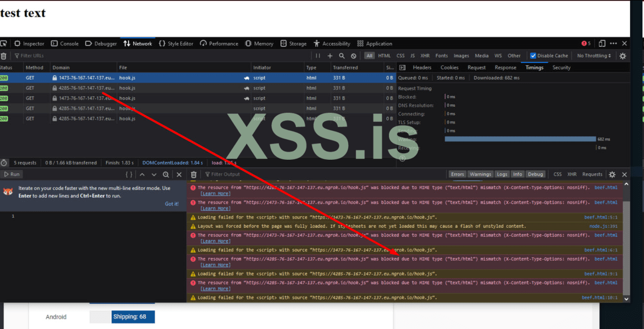
Task: Filter network requests by Images
Action: [461, 56]
